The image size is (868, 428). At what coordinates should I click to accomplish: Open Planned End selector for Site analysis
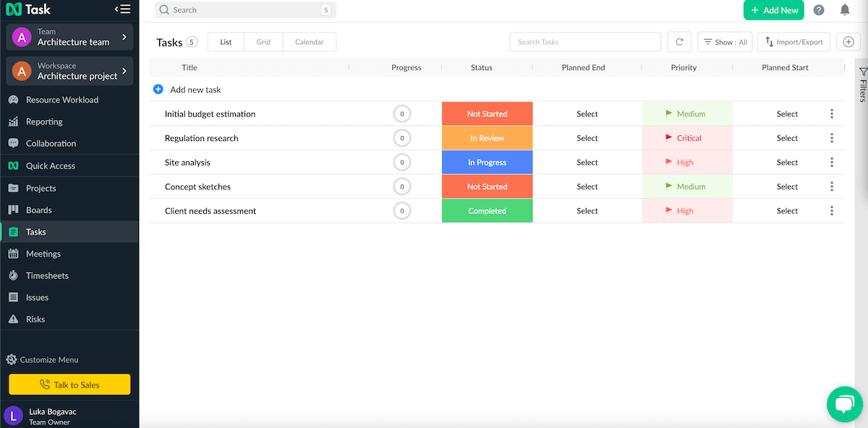[587, 162]
